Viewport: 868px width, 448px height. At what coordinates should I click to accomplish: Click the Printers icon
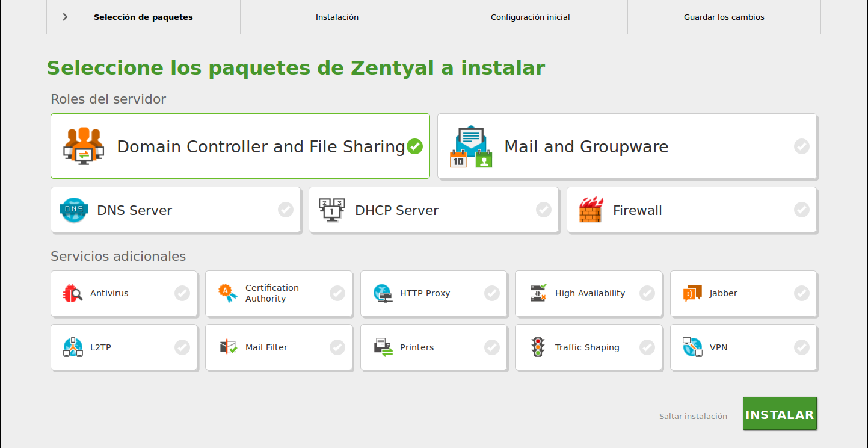(x=383, y=347)
